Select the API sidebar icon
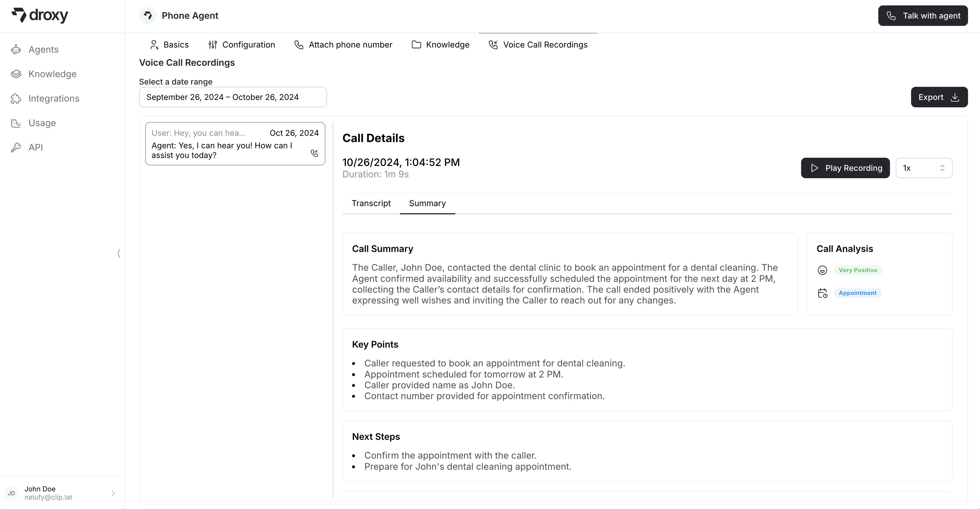 16,147
